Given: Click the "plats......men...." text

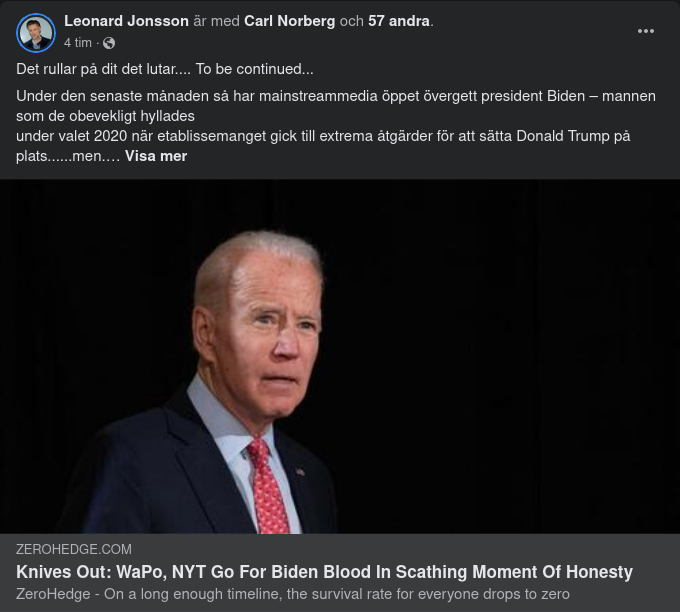Looking at the screenshot, I should tap(68, 156).
